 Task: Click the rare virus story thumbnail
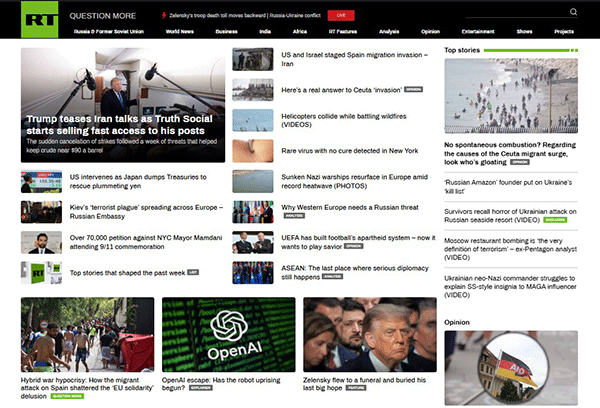(x=253, y=151)
